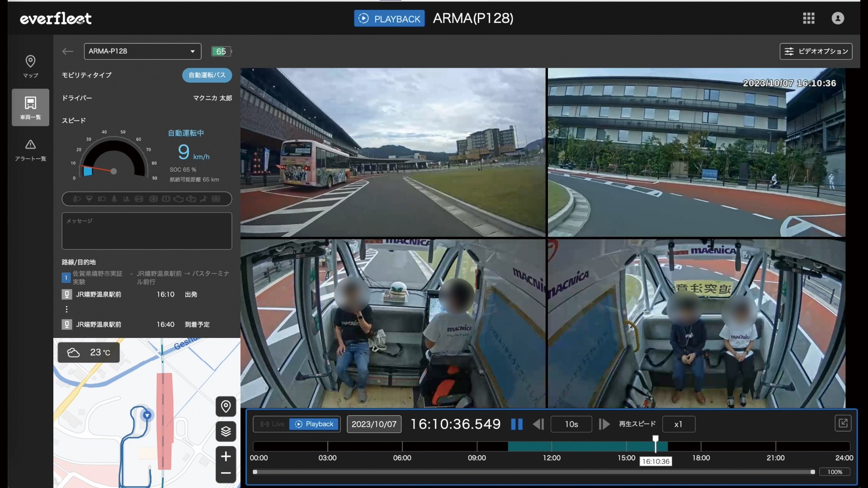This screenshot has width=868, height=488.
Task: Open the マップ sidebar tab
Action: pyautogui.click(x=30, y=66)
